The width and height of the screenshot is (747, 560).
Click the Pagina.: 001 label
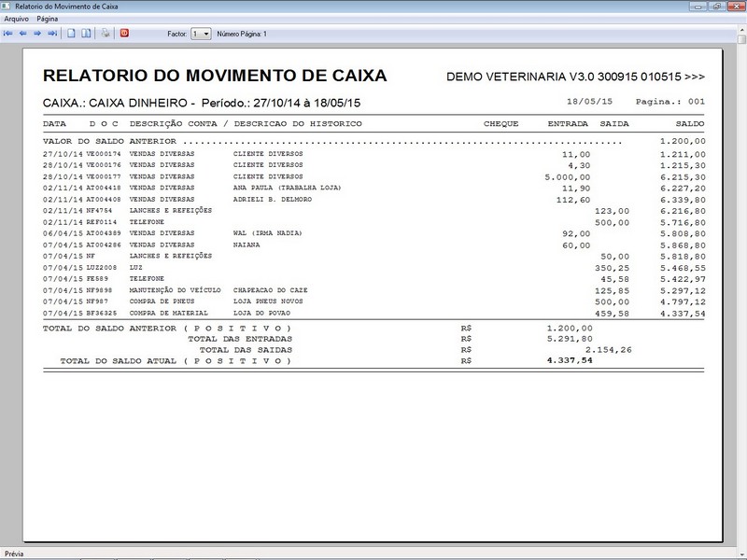click(669, 102)
